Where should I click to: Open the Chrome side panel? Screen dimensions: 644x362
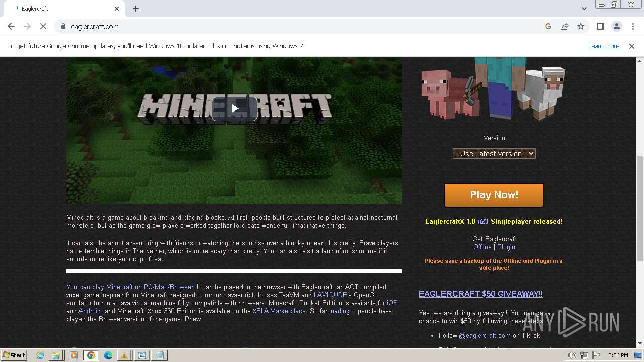[x=600, y=26]
